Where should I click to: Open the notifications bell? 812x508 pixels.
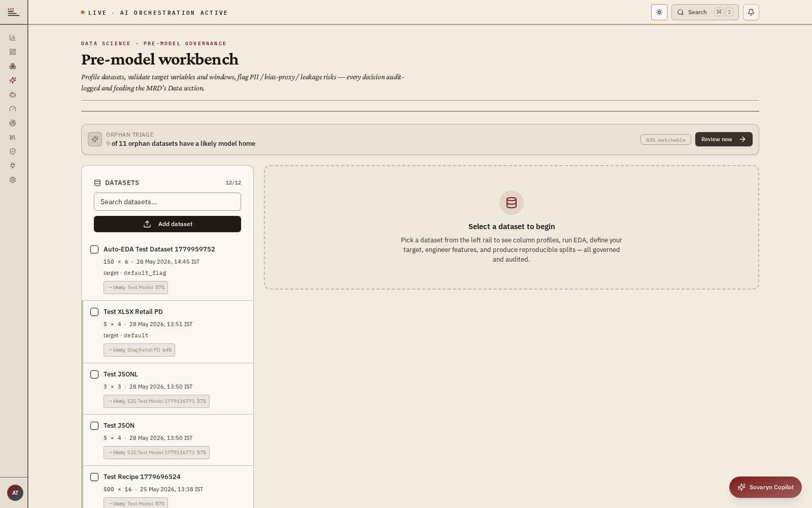coord(751,12)
